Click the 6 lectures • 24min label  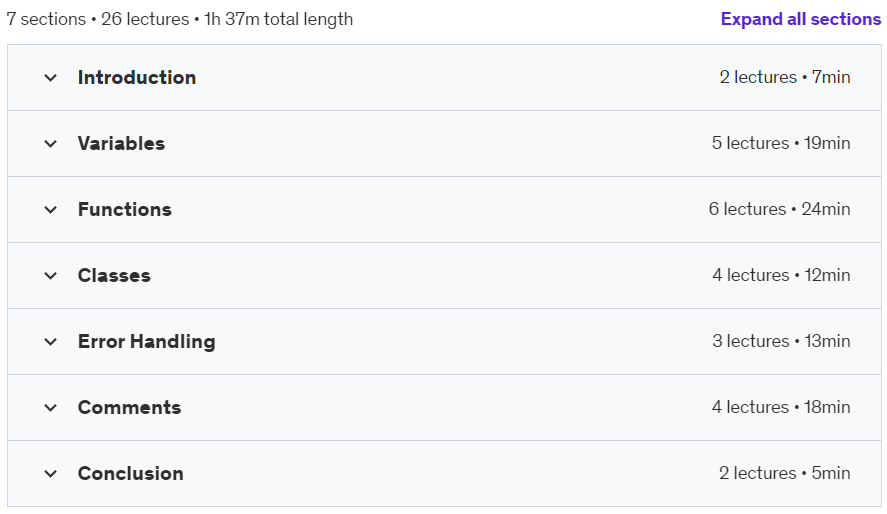click(x=779, y=209)
